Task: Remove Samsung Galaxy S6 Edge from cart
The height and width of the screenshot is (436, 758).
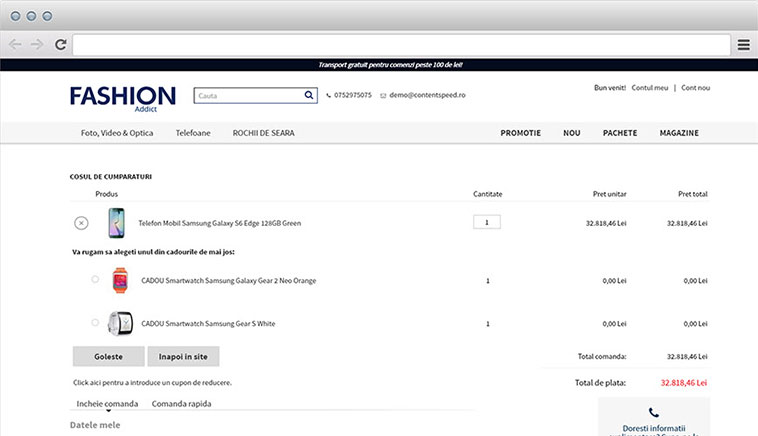Action: [x=81, y=223]
